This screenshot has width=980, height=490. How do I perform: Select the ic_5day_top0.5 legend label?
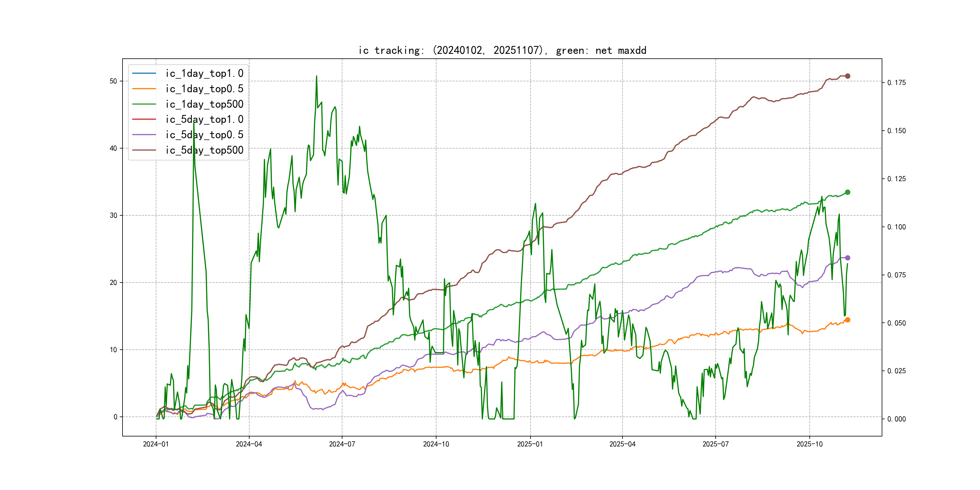click(x=204, y=135)
